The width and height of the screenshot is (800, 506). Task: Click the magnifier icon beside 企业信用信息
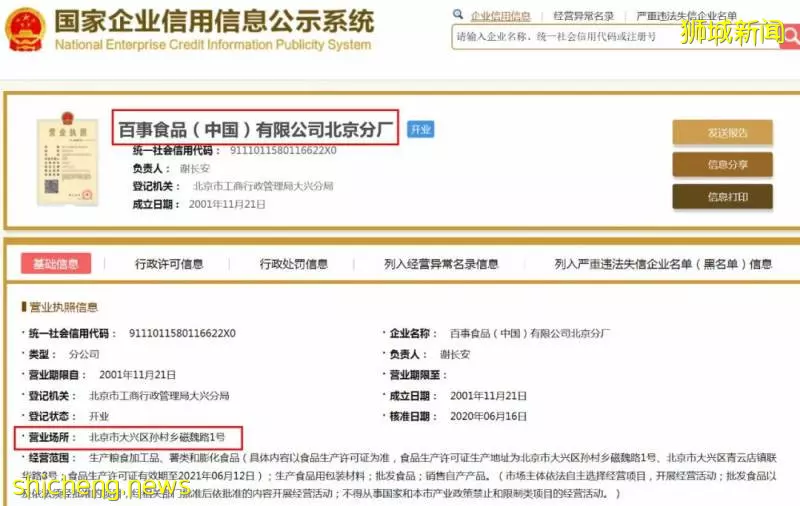coord(458,14)
